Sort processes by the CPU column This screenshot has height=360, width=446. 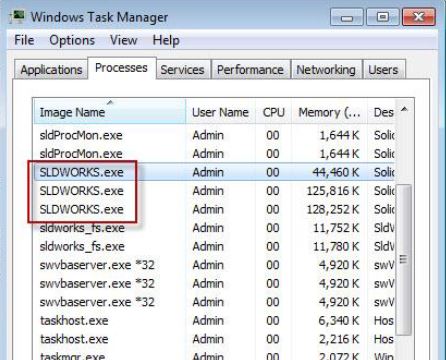(x=273, y=112)
